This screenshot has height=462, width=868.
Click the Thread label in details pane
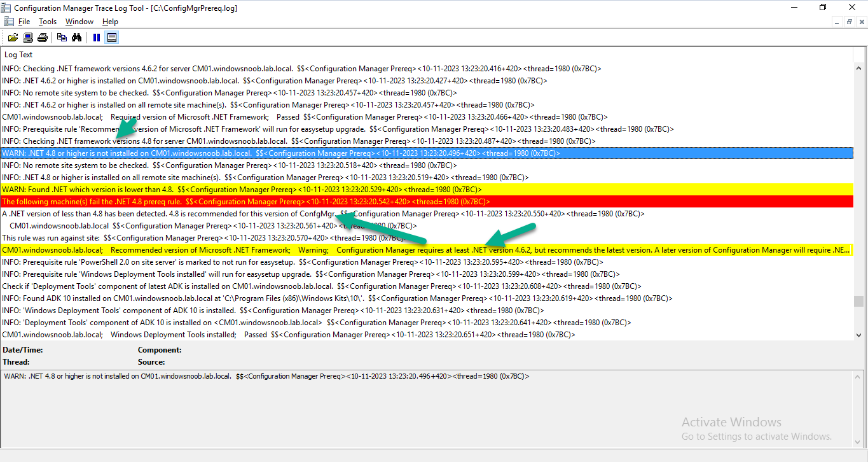click(16, 362)
